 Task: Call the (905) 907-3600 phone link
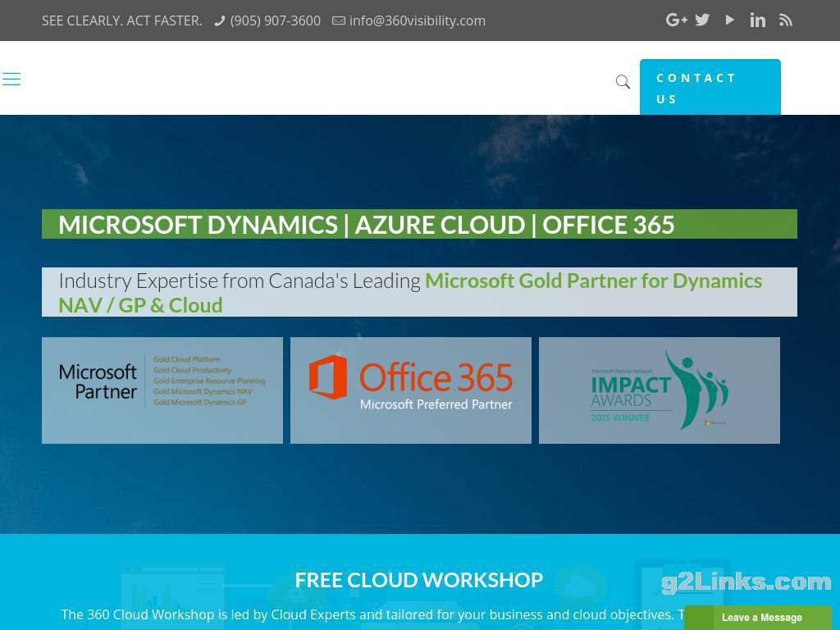[x=276, y=21]
